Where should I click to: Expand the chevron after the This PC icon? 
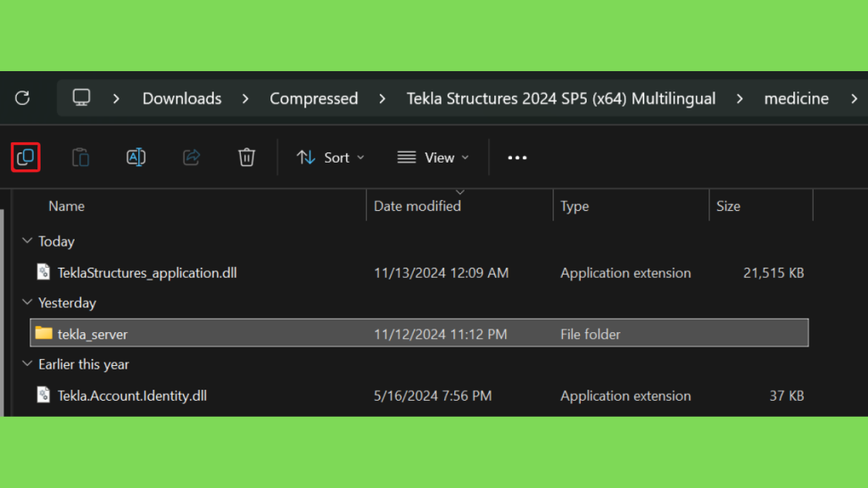tap(116, 99)
